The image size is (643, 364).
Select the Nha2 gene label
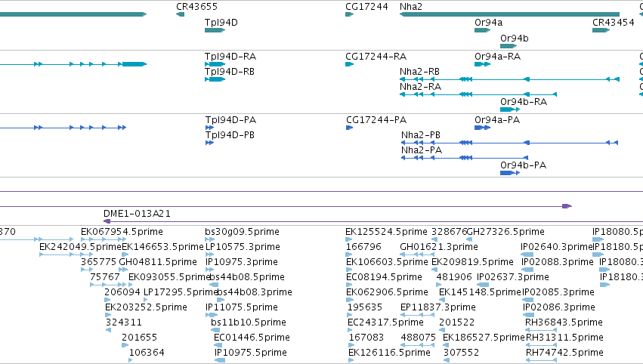(x=411, y=7)
